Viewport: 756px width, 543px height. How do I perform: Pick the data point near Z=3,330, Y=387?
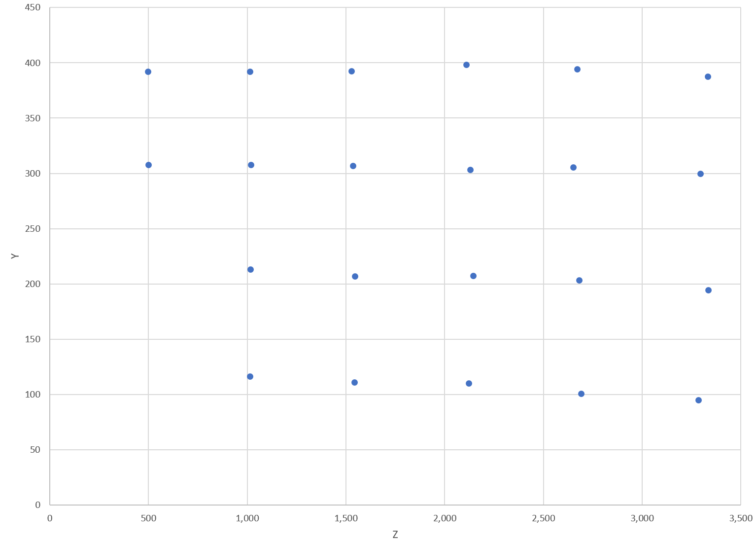(708, 77)
